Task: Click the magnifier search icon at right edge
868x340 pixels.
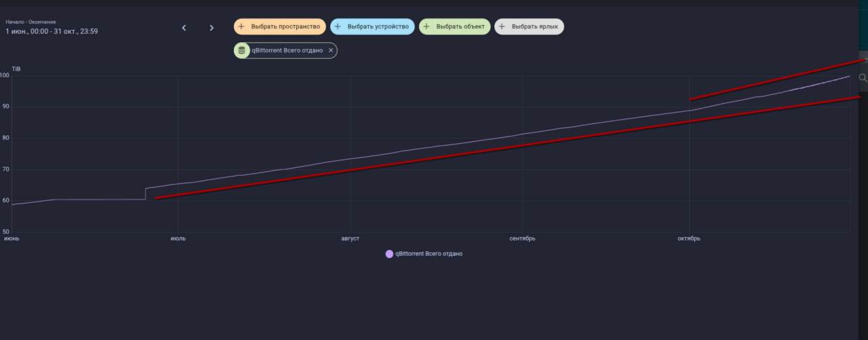Action: (863, 78)
